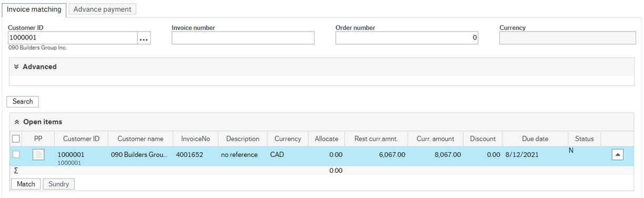
Task: Click the Currency column header in the table
Action: coord(288,139)
